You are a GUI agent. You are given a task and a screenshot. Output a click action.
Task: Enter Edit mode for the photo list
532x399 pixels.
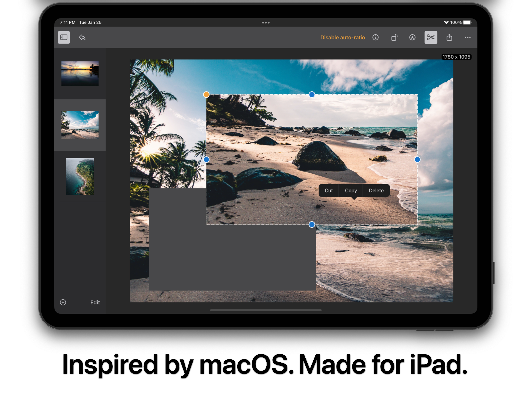coord(95,302)
